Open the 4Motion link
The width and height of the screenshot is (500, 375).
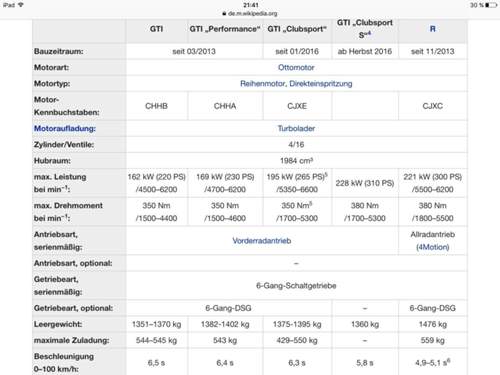coord(433,247)
